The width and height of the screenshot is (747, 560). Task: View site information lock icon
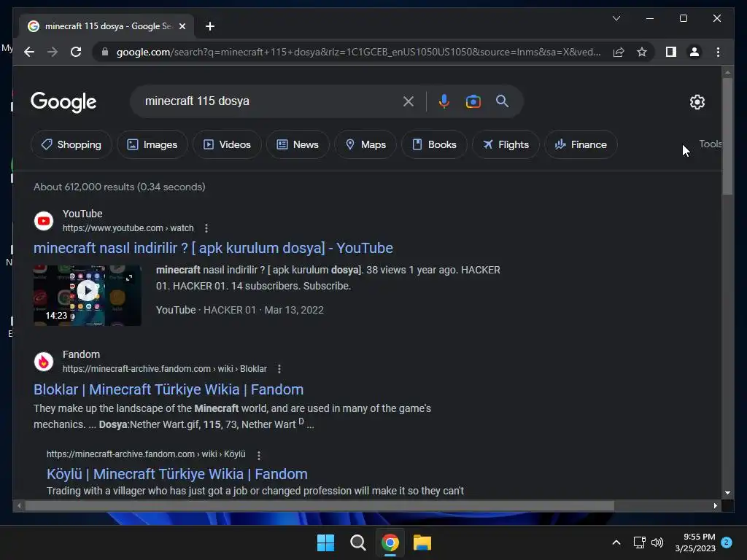(x=105, y=52)
